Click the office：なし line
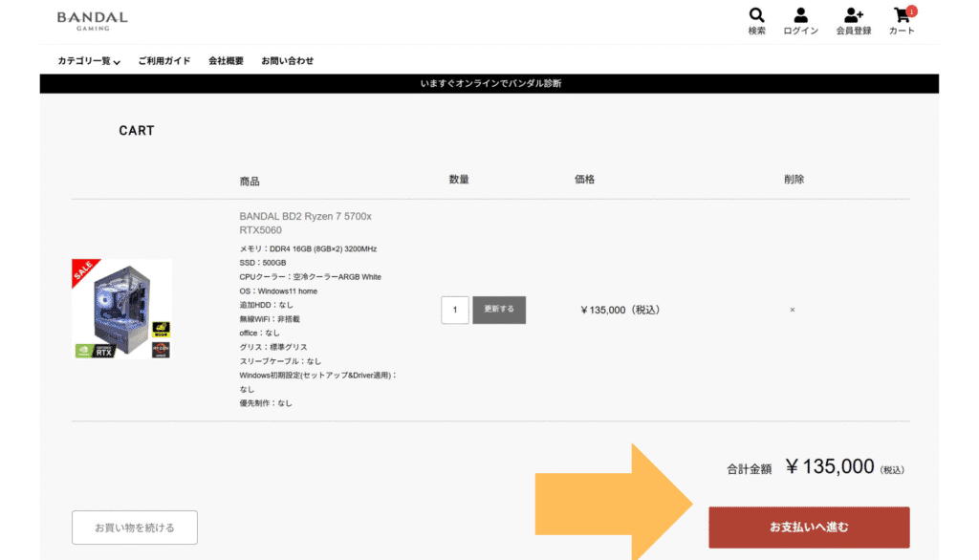This screenshot has height=560, width=979. (x=260, y=333)
